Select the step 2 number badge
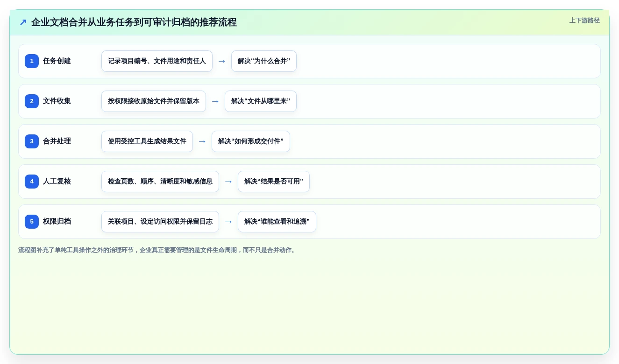Screen dimensions: 619x364 coord(32,101)
